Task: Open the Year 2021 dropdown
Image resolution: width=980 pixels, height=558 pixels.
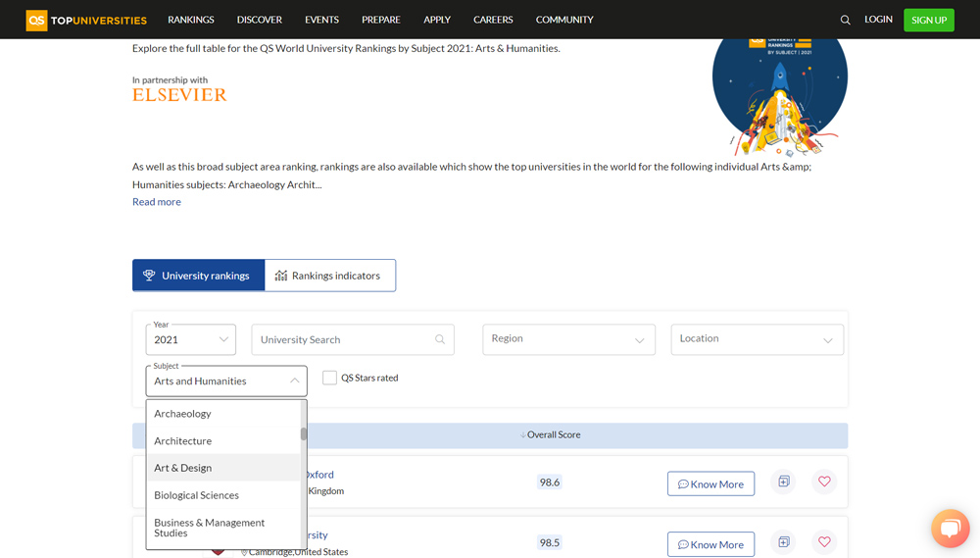Action: (191, 339)
